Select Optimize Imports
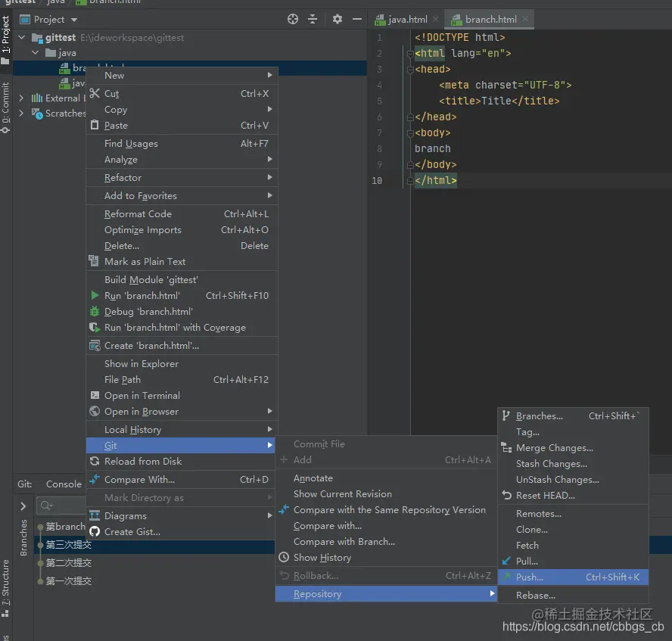 coord(182,229)
